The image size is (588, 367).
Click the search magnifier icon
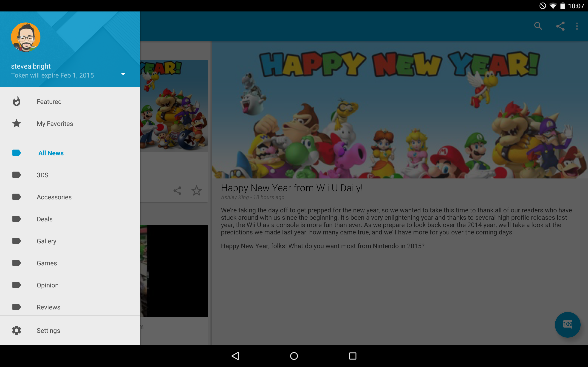(x=538, y=26)
